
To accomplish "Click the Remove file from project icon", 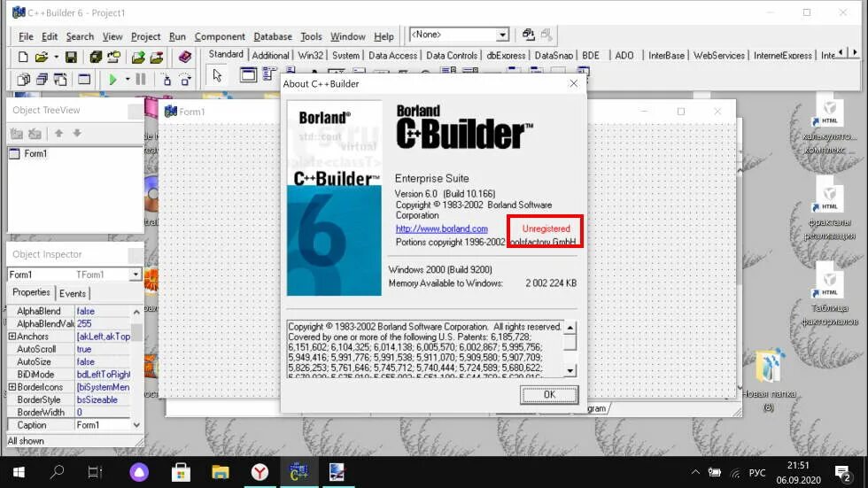I will point(157,57).
